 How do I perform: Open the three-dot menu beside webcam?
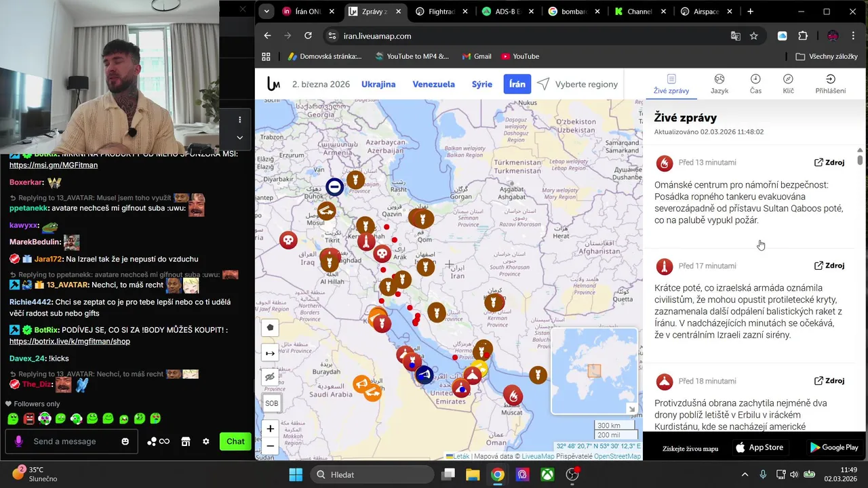pos(239,120)
